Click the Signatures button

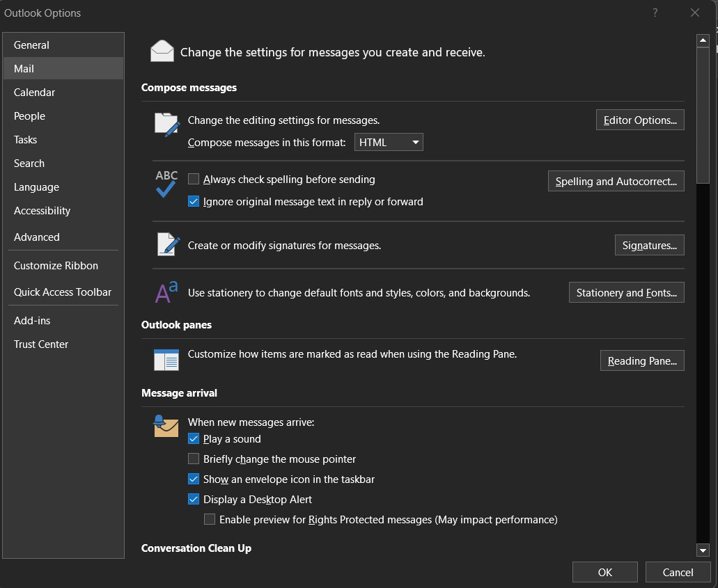[649, 246]
